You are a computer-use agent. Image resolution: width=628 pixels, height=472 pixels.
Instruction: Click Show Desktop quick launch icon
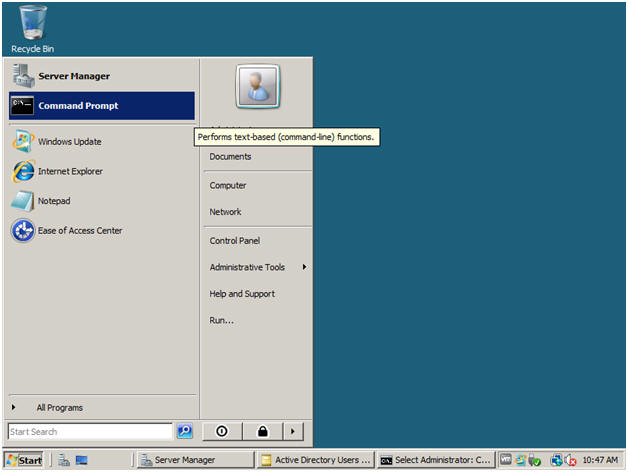(82, 460)
